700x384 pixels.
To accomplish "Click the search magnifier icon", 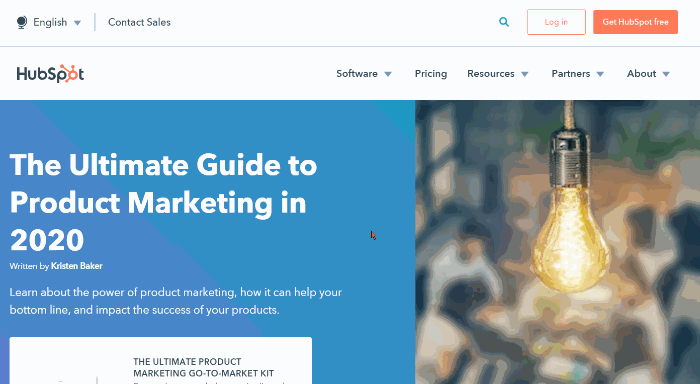I will pos(504,22).
